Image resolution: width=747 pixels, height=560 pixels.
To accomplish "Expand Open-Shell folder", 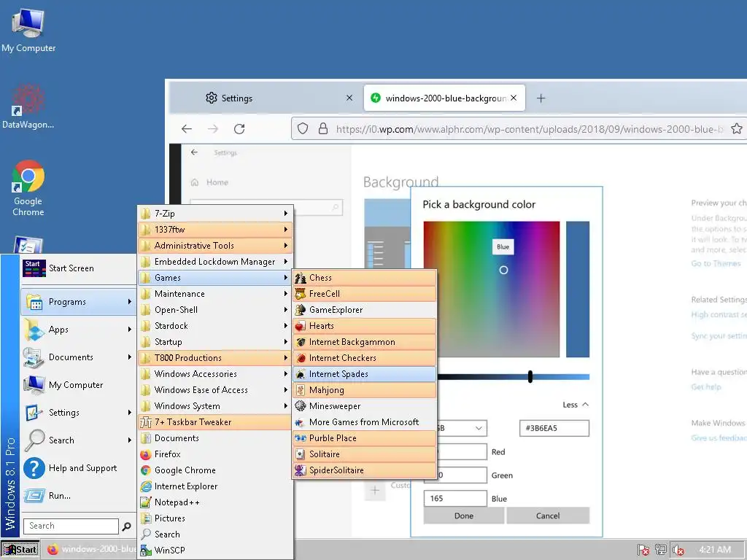I will 215,310.
